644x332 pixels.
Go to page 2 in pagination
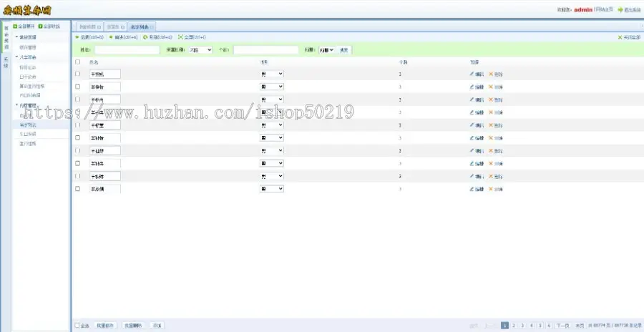point(513,326)
